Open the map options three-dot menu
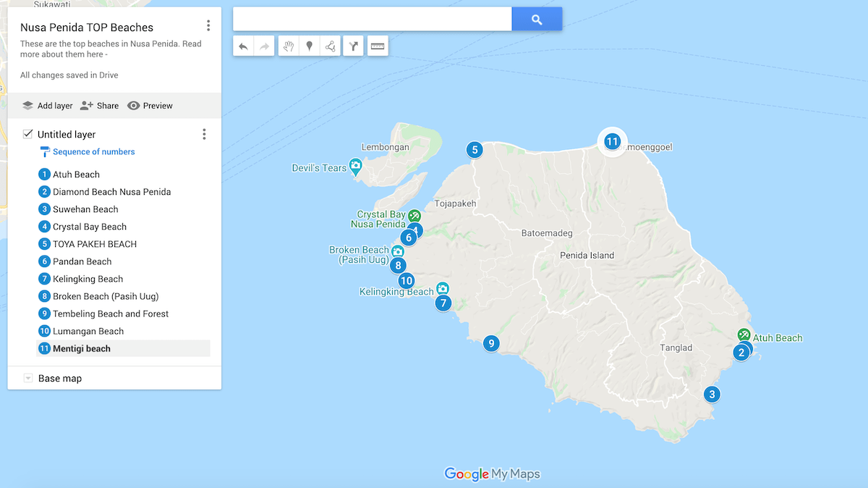 point(208,24)
